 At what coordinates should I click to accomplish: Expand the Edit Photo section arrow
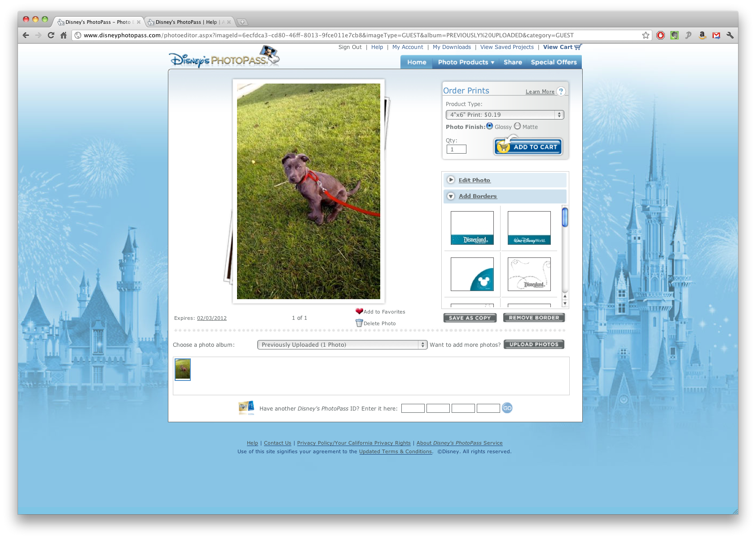pos(451,180)
